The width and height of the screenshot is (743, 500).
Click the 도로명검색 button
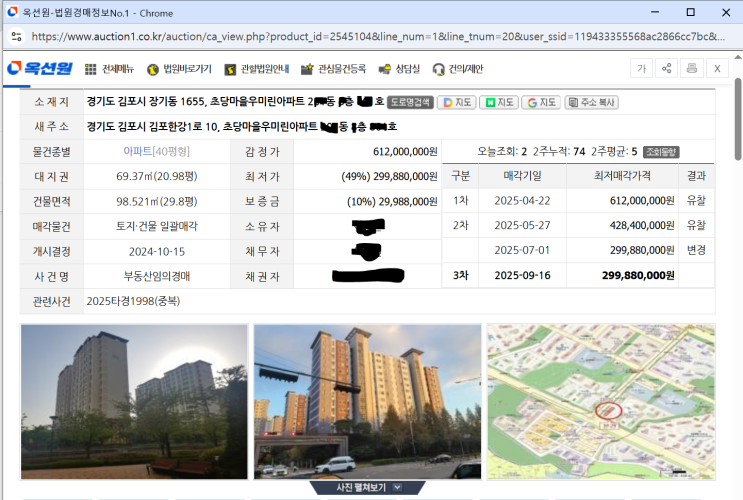[x=410, y=102]
